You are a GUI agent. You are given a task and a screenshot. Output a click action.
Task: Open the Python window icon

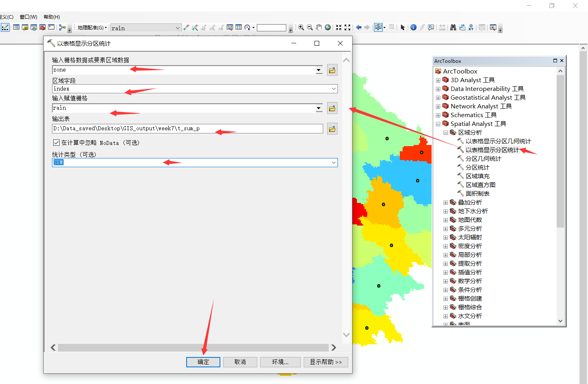(x=51, y=27)
